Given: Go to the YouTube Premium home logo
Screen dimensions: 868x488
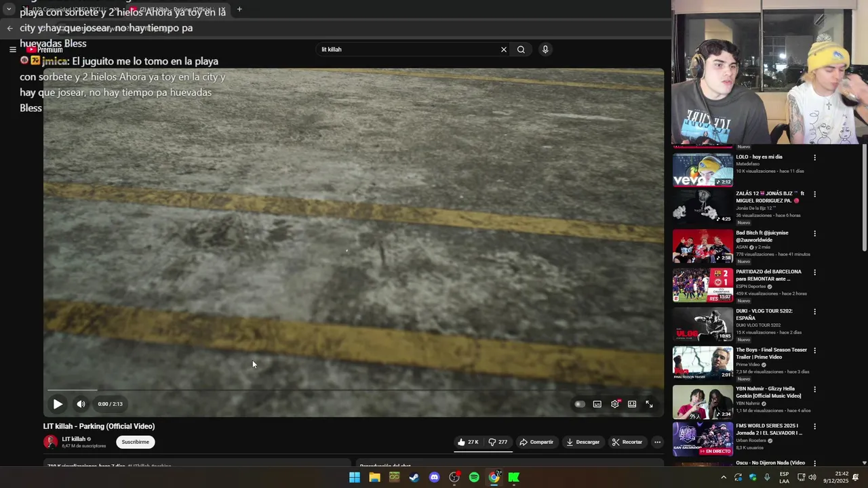Looking at the screenshot, I should point(45,49).
